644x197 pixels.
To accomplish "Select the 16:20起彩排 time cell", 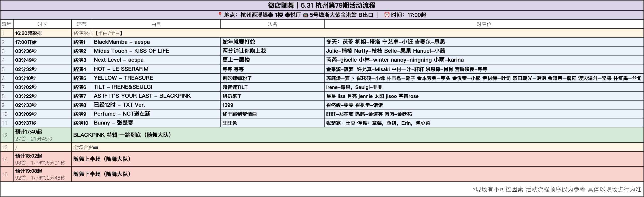I will pos(28,33).
